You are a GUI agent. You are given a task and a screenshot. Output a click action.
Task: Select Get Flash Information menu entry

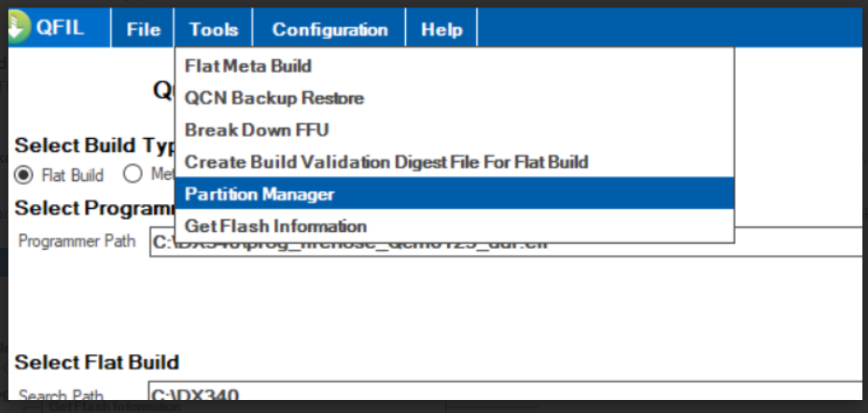pos(455,226)
